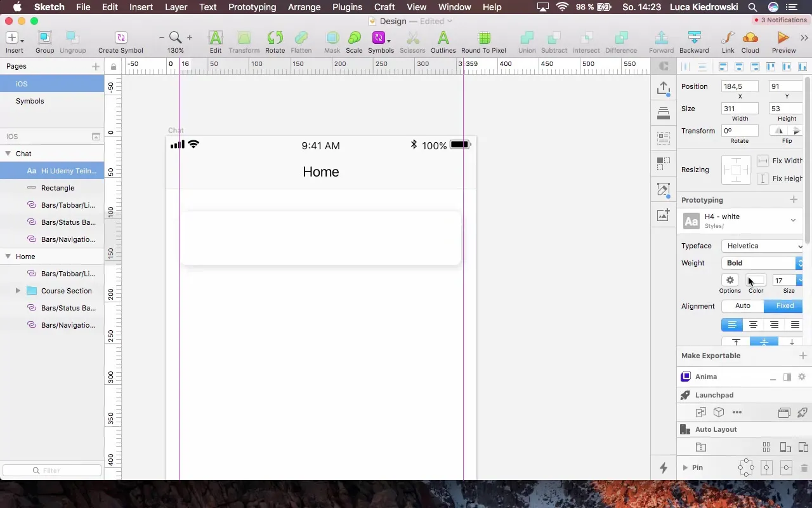Select the Symbols page
This screenshot has height=508, width=812.
click(52, 101)
